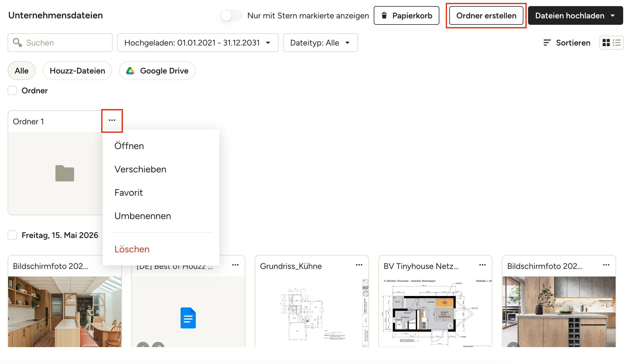Viewport: 629px width, 364px height.
Task: Toggle Nur mit Stern markierte anzeigen
Action: tap(231, 15)
